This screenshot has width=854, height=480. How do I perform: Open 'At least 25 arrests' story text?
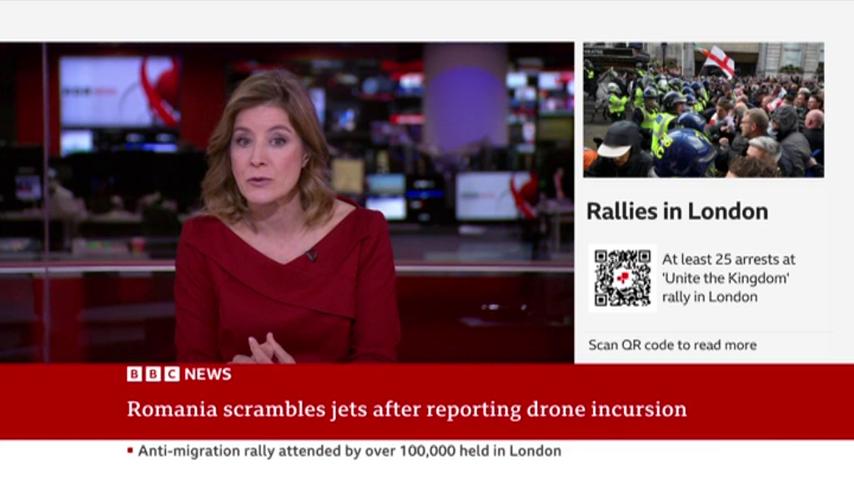[729, 278]
